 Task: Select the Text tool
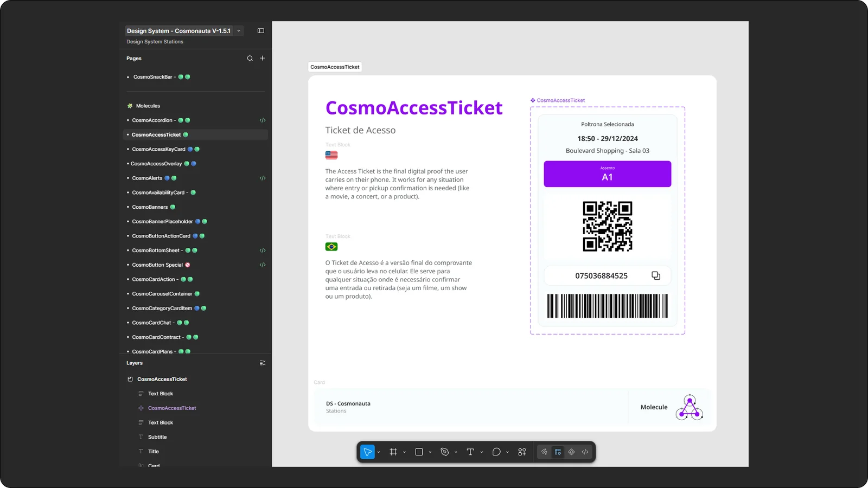tap(470, 452)
